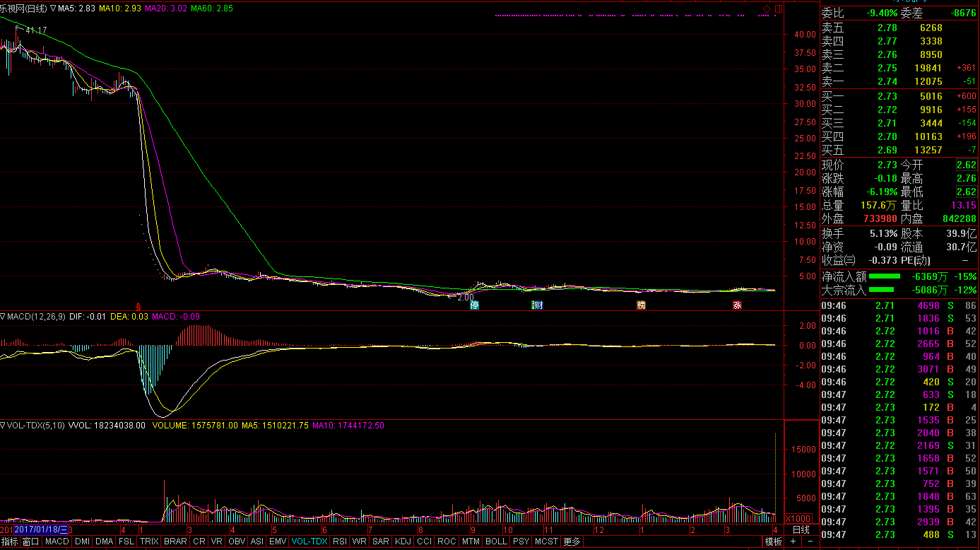Click the 指标 (indicator) tab
Screen dimensions: 980x550
pyautogui.click(x=10, y=542)
